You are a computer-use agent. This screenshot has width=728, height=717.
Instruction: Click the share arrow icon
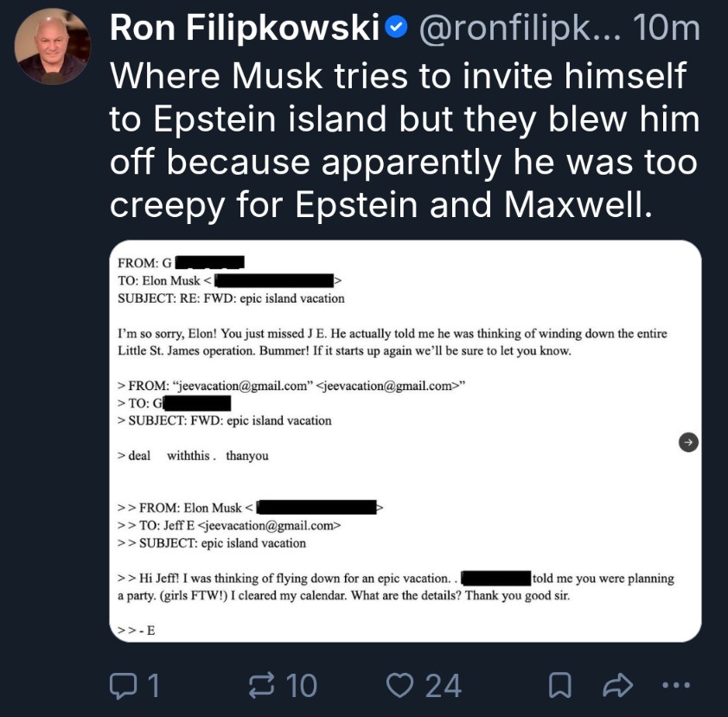pos(616,686)
